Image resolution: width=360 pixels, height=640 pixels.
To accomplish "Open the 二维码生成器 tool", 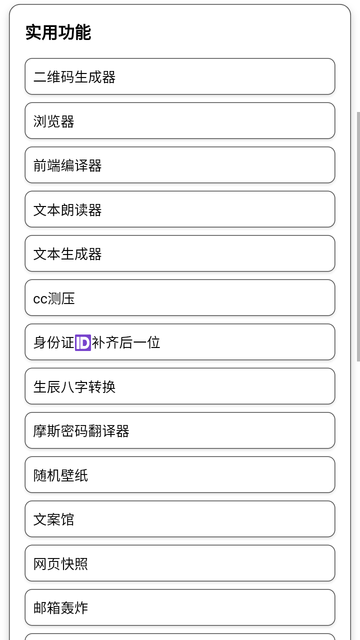I will 180,77.
